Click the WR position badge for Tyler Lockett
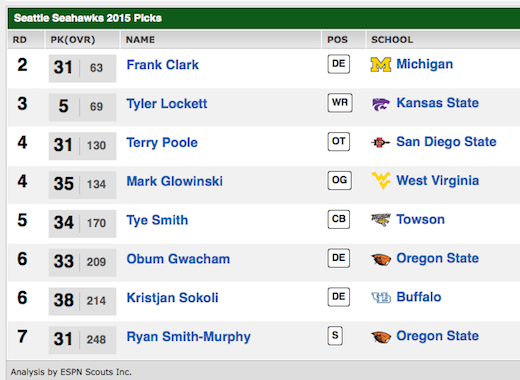Screen dimensions: 520x380 [340, 103]
